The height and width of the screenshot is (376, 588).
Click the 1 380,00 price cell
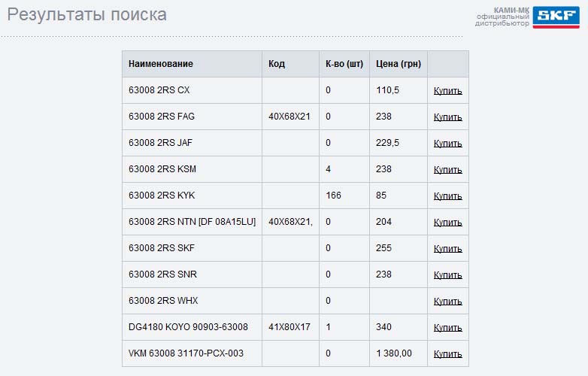click(394, 353)
